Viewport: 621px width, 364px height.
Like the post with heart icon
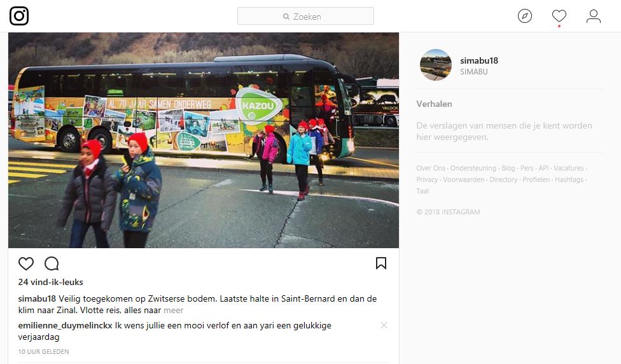tap(26, 263)
